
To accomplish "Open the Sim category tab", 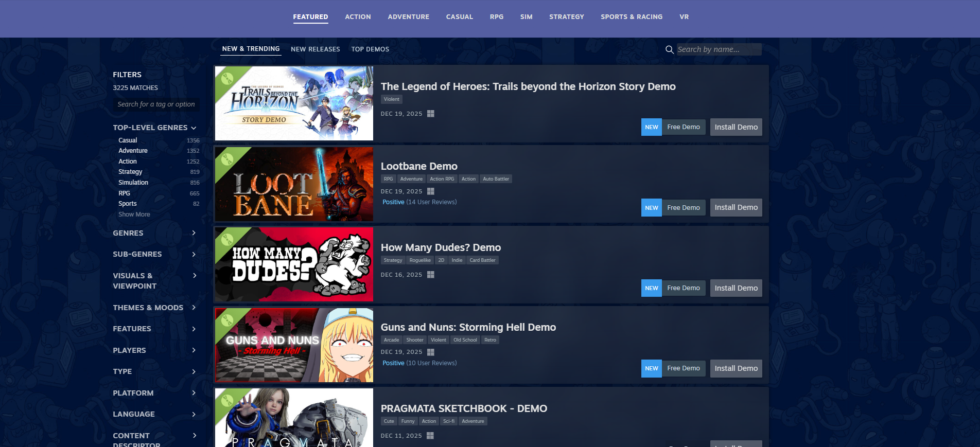I will click(526, 17).
